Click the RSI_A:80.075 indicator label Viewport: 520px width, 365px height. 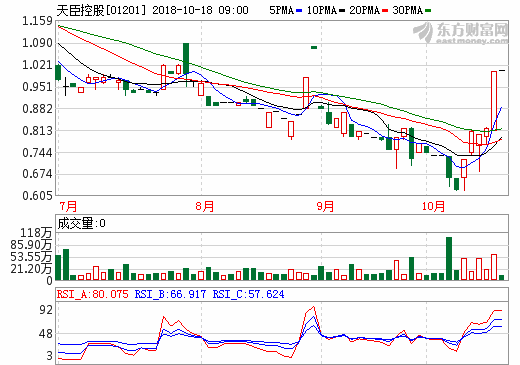pos(92,294)
